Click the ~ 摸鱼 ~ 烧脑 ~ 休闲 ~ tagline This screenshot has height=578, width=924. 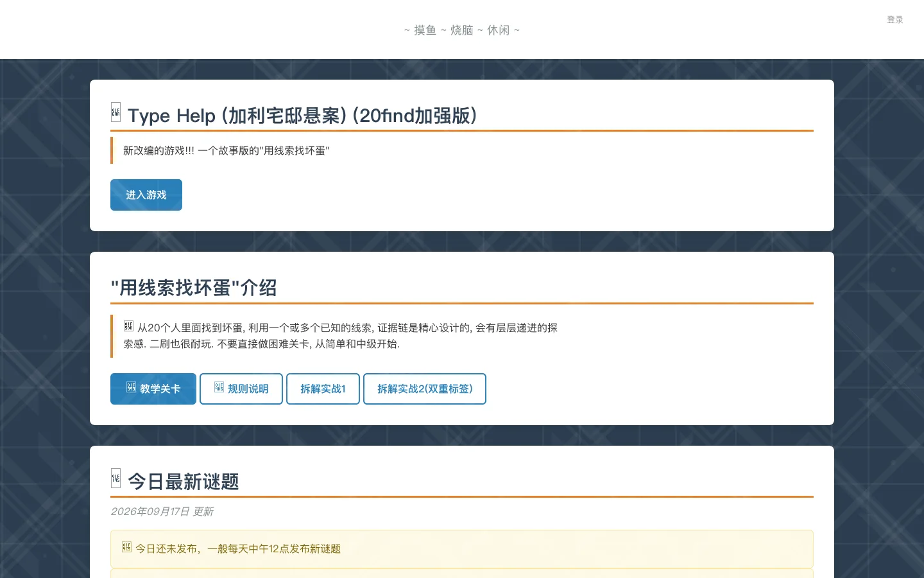coord(462,30)
